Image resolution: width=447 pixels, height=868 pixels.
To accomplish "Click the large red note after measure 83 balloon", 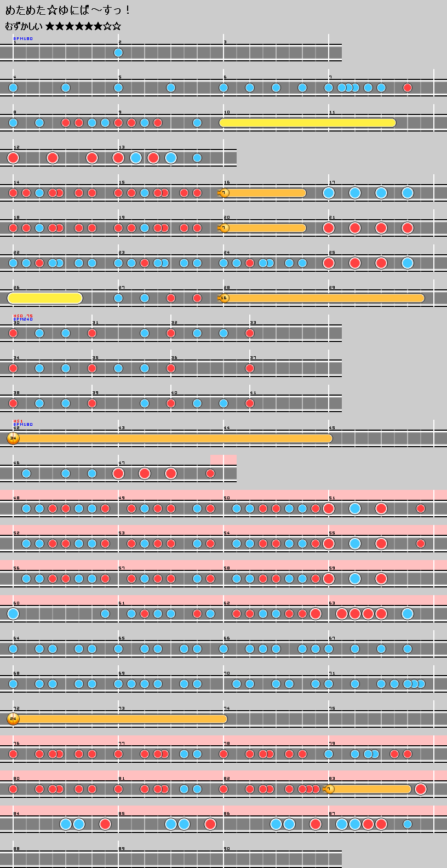I will (421, 789).
